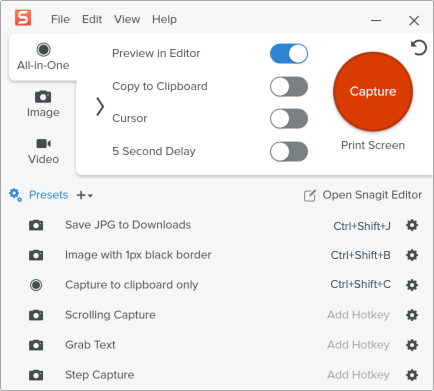
Task: Open the View menu
Action: point(127,19)
